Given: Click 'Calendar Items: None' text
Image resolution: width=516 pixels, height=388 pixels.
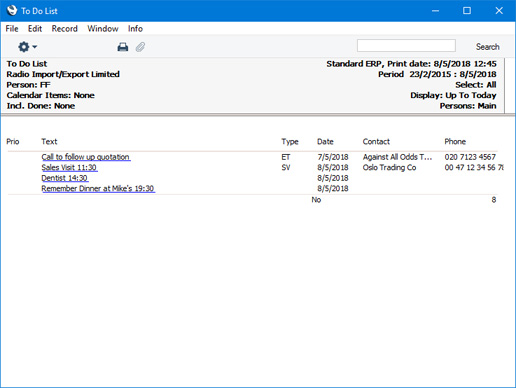Looking at the screenshot, I should click(x=50, y=95).
